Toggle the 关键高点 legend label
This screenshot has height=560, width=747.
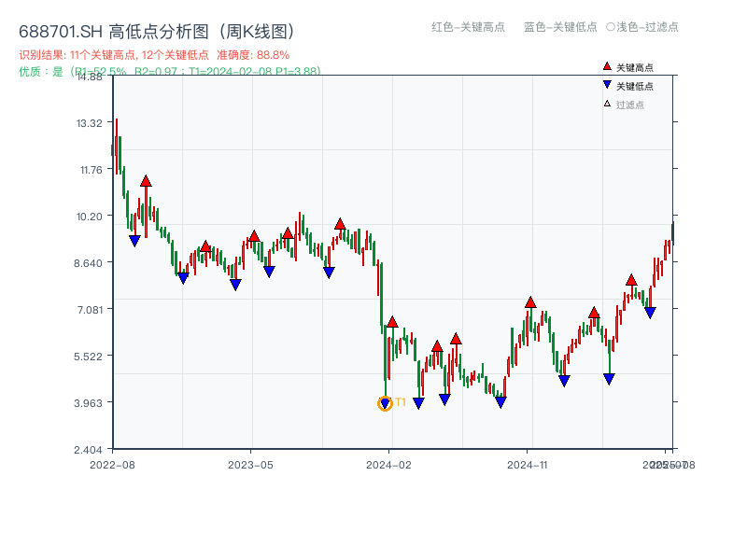coord(635,68)
